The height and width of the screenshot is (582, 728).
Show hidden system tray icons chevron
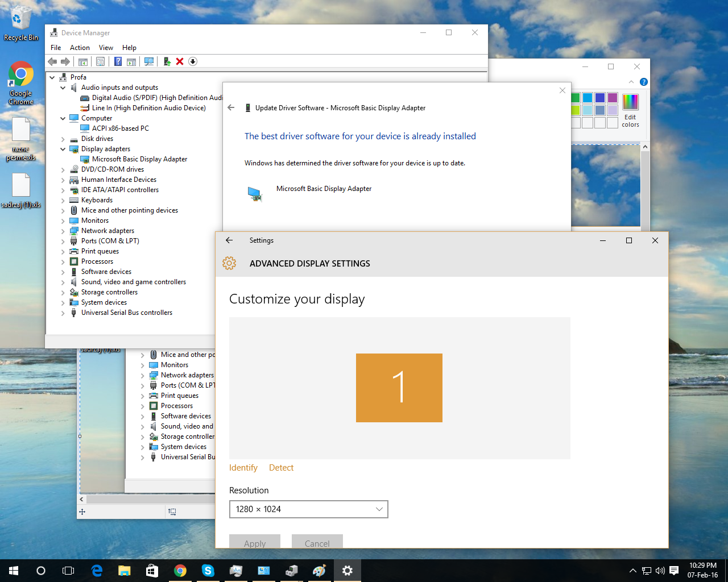coord(632,571)
